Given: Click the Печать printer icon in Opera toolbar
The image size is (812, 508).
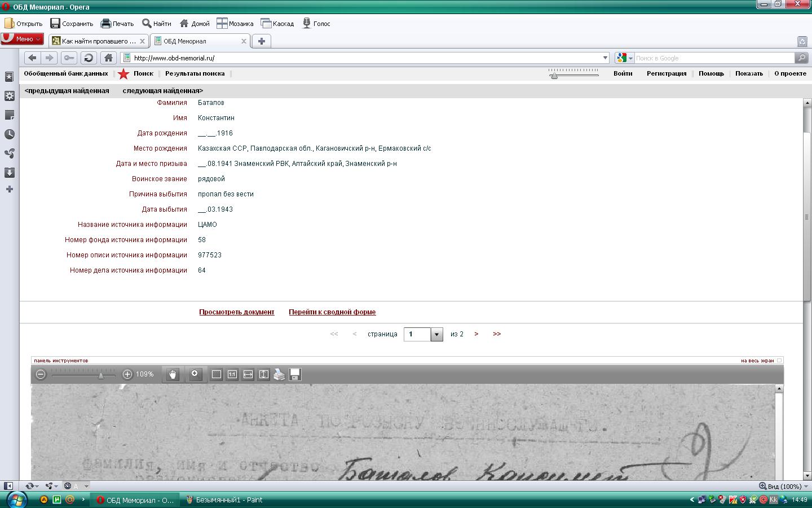Looking at the screenshot, I should click(105, 23).
